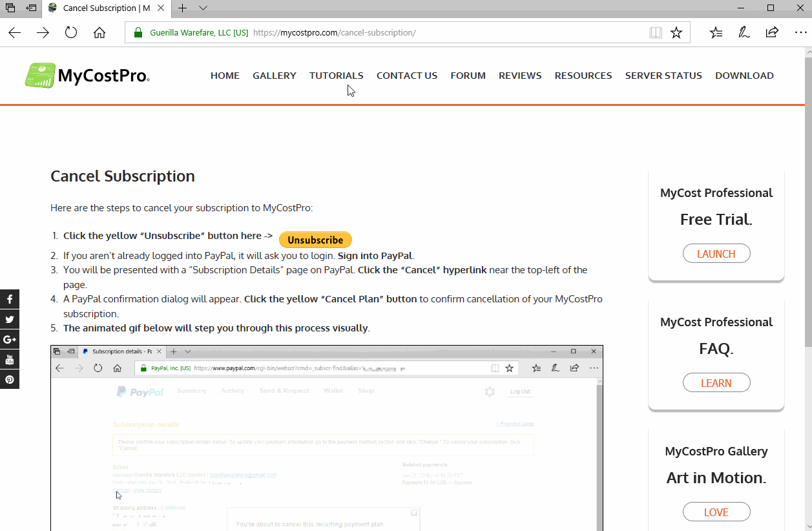Share via Google Plus sidebar icon
The width and height of the screenshot is (812, 531).
[10, 339]
